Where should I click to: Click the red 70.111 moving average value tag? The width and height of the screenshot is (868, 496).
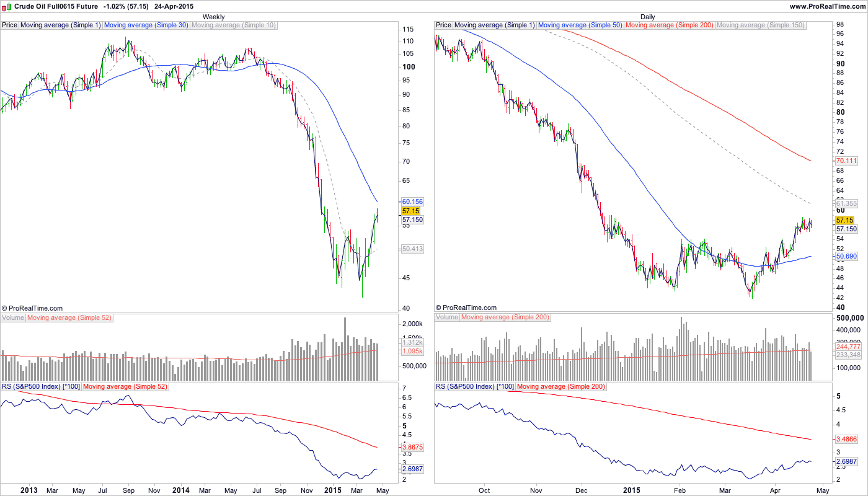click(x=846, y=161)
